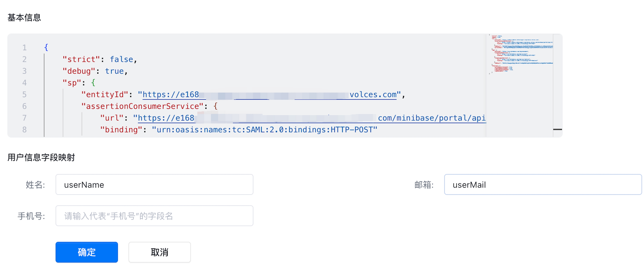Focus the 姓名 field containing userName

(154, 184)
